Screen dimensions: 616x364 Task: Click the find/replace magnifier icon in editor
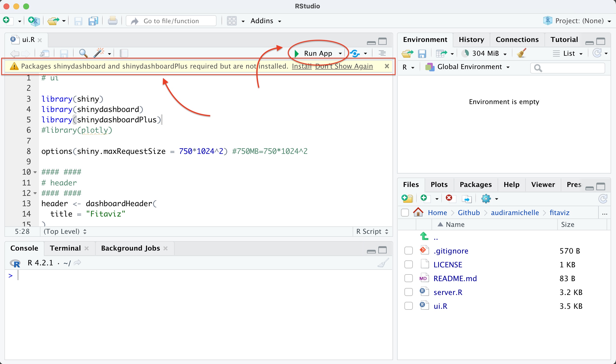(83, 53)
